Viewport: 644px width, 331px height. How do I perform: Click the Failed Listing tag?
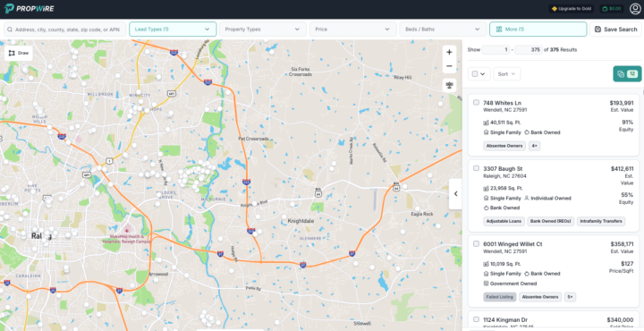[x=500, y=297]
